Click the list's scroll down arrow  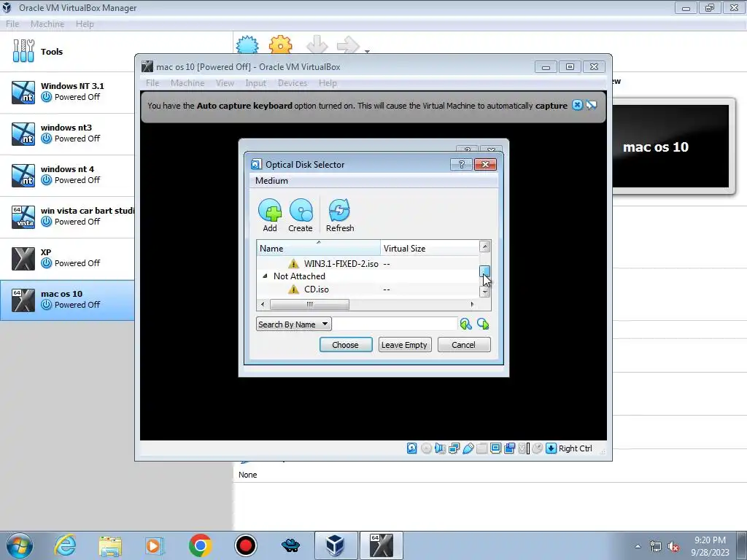click(484, 292)
